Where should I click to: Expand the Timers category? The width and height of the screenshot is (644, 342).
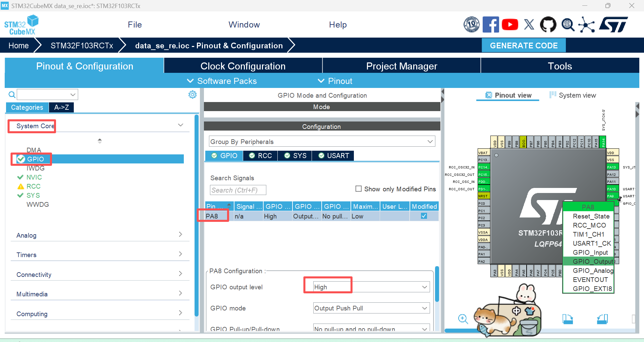click(180, 254)
